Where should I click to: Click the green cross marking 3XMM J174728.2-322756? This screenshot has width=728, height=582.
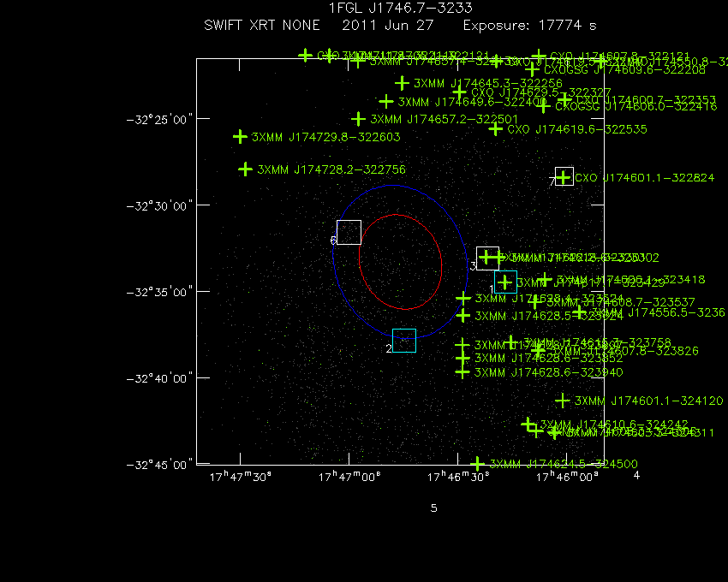point(245,169)
